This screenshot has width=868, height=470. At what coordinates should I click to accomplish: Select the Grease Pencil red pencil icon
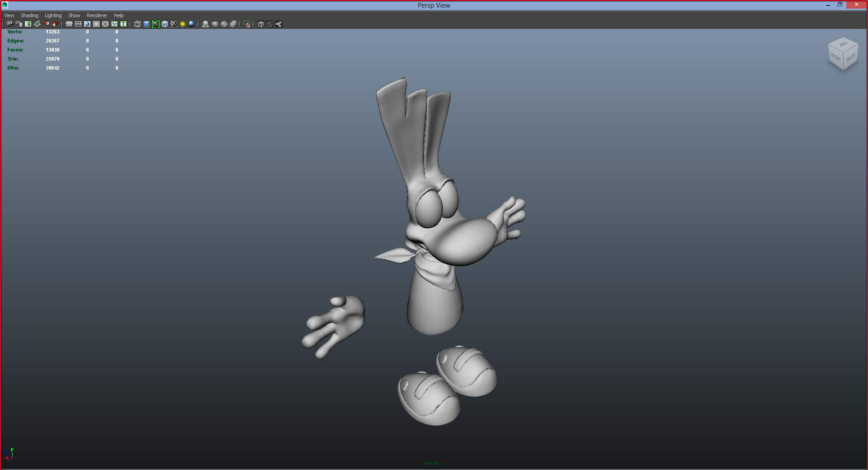(x=55, y=24)
